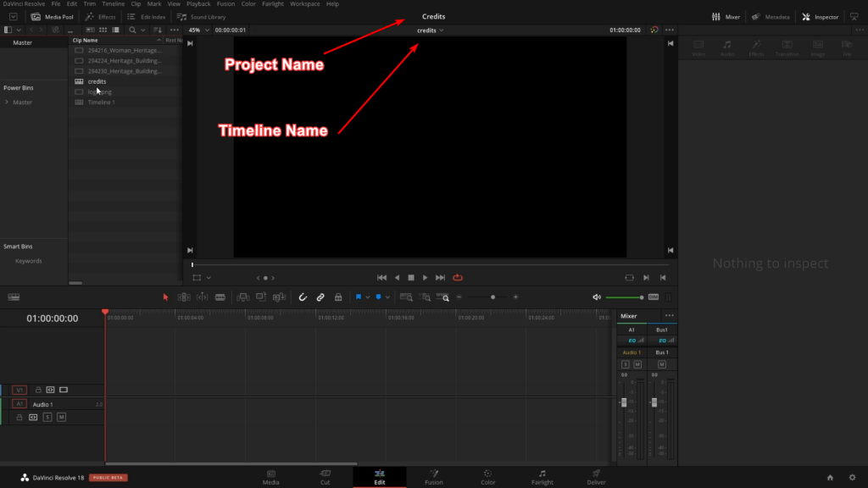Select the Blade Edit mode tool
This screenshot has width=868, height=488.
coord(221,297)
